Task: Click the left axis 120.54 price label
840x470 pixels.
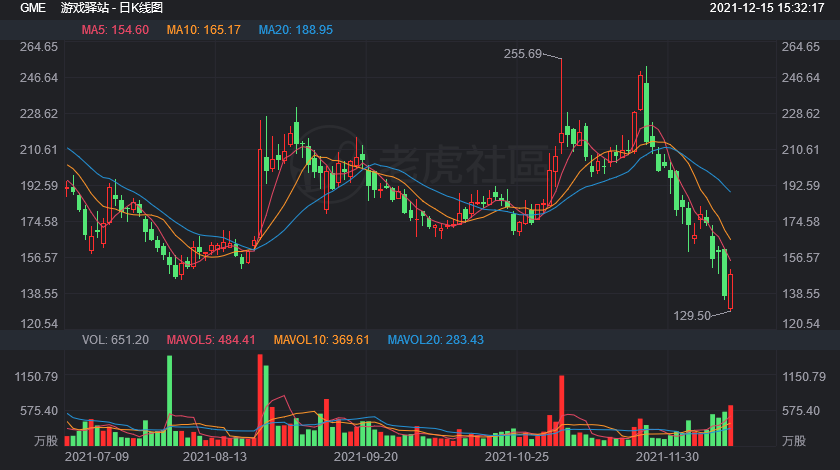Action: tap(39, 323)
